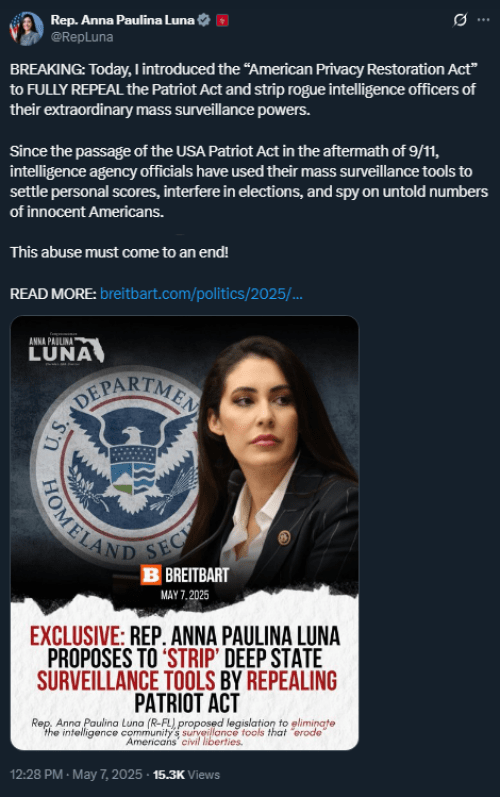Click the red EXCLUSIVE headline word
500x797 pixels.
[77, 636]
